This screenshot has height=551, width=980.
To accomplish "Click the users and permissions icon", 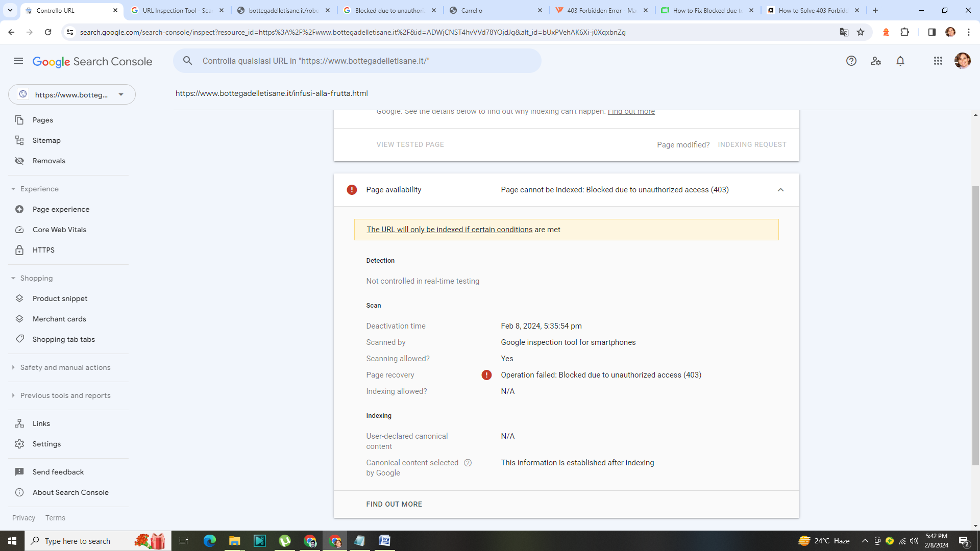I will [x=875, y=61].
